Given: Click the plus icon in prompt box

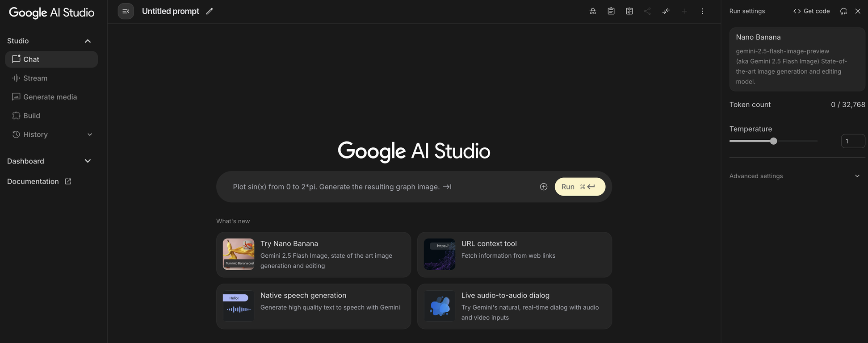Looking at the screenshot, I should [544, 187].
